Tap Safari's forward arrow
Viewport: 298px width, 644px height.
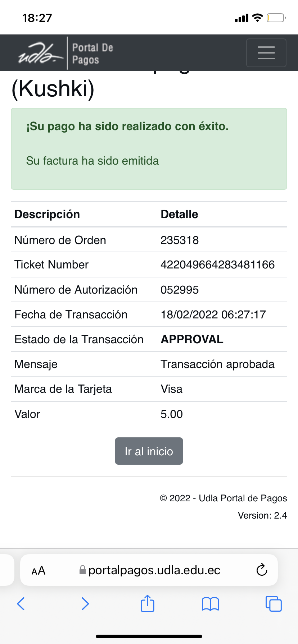click(x=85, y=603)
